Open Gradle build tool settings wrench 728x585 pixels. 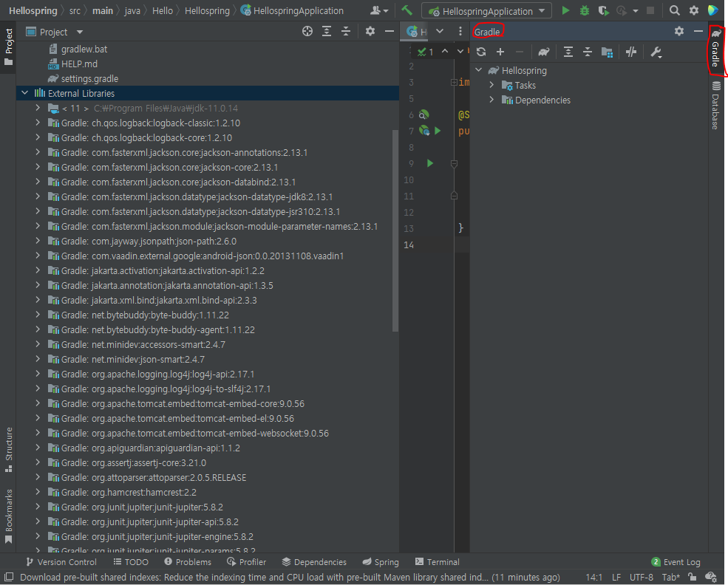[656, 52]
